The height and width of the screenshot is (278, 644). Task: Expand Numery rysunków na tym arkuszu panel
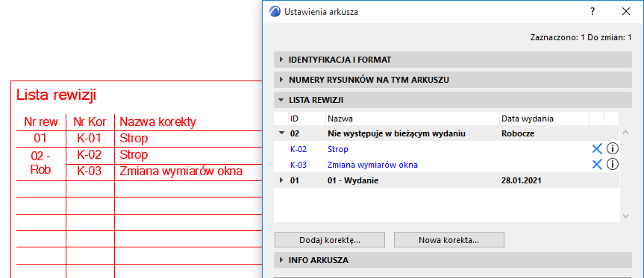453,80
